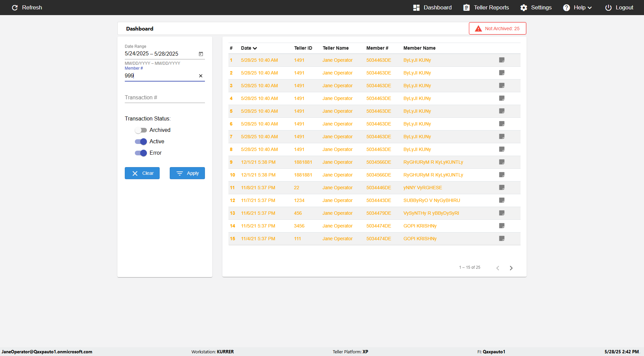Open note icon for row 1

[x=502, y=60]
